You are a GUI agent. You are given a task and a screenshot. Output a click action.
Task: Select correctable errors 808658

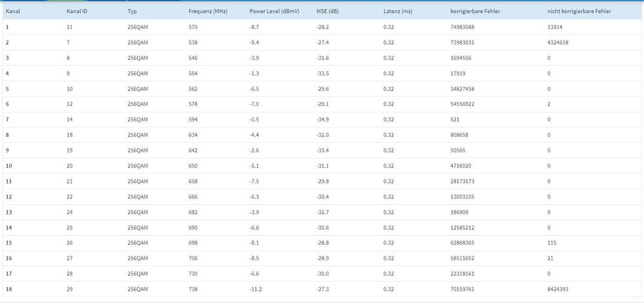(x=459, y=135)
